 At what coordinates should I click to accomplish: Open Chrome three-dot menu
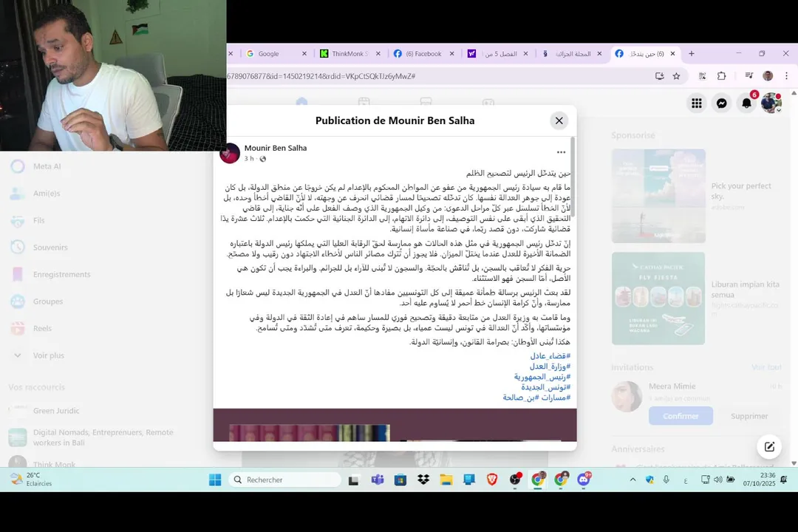point(786,76)
